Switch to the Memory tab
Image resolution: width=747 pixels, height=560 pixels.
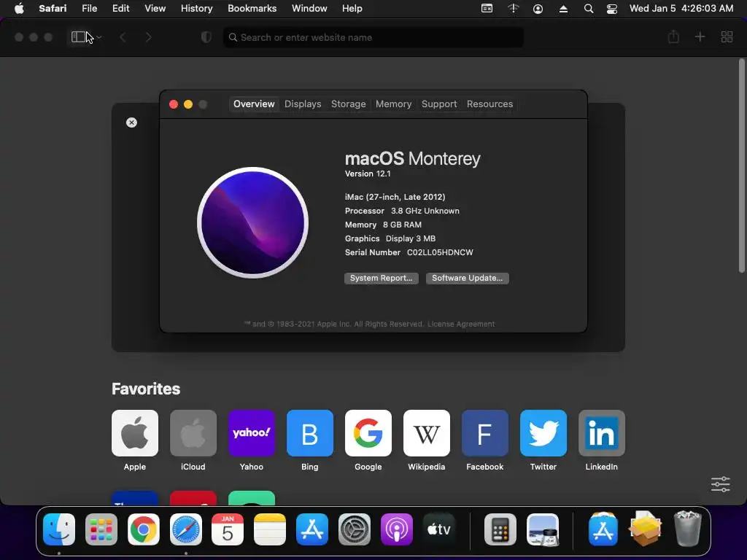(393, 104)
